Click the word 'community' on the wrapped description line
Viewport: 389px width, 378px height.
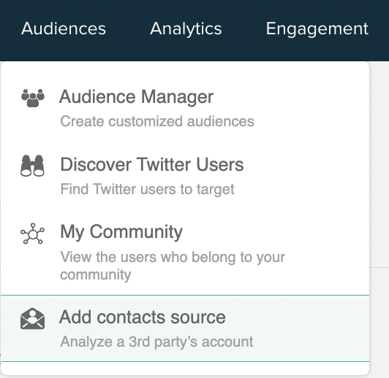click(x=96, y=275)
